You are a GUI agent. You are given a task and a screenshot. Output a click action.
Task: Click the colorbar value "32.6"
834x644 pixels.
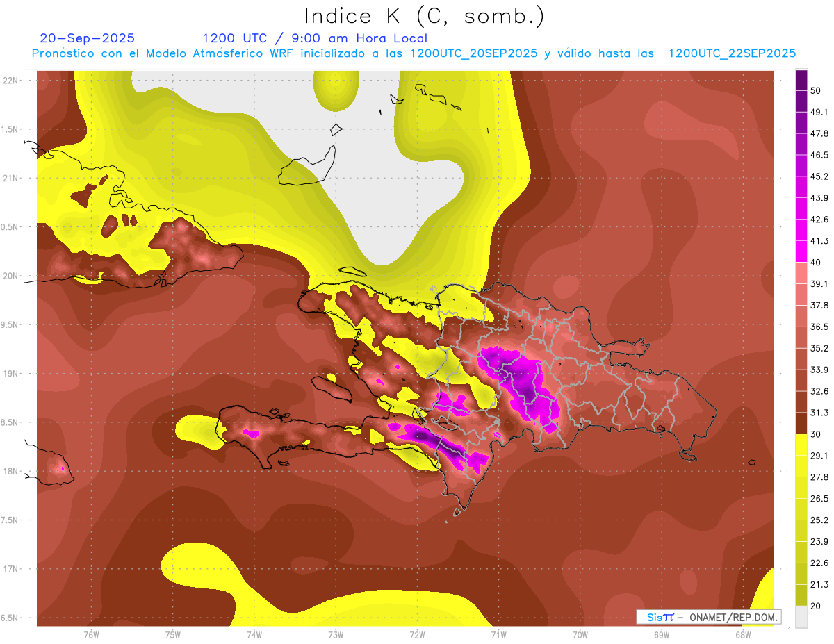[820, 391]
